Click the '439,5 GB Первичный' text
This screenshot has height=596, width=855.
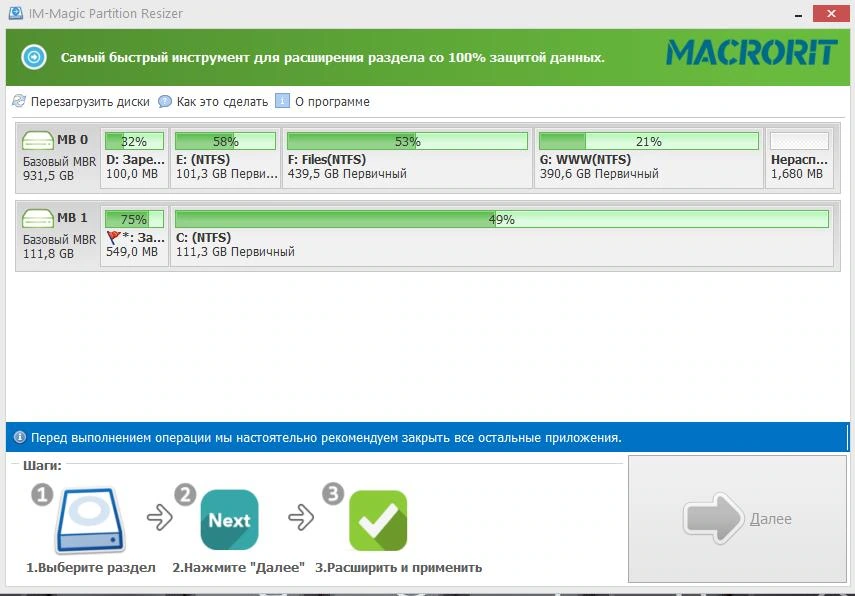[x=347, y=174]
